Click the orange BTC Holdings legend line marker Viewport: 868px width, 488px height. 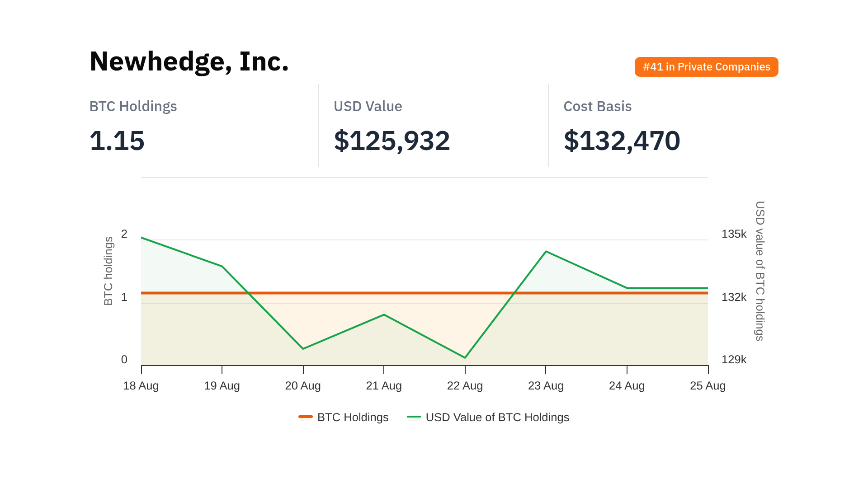pos(306,417)
